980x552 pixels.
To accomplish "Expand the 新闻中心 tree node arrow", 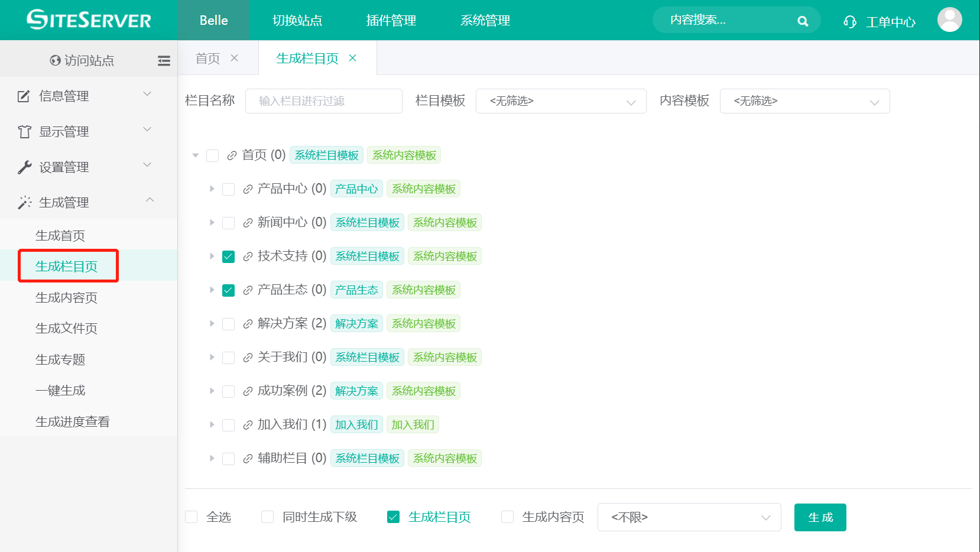I will point(212,223).
